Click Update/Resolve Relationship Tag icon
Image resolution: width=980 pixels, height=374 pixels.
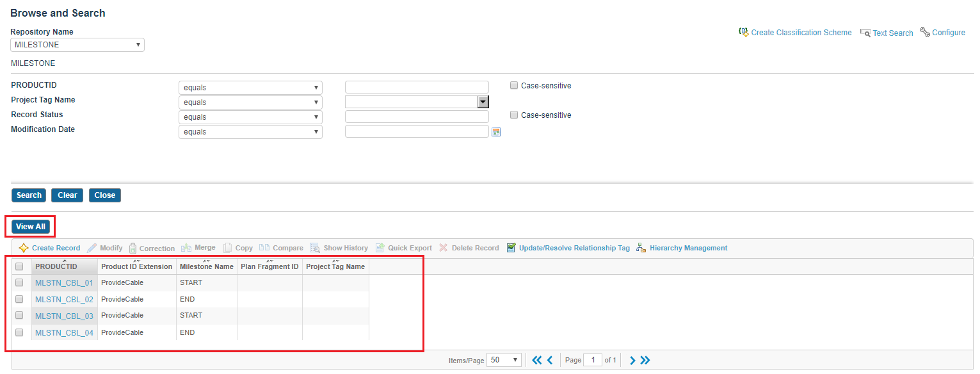[511, 248]
